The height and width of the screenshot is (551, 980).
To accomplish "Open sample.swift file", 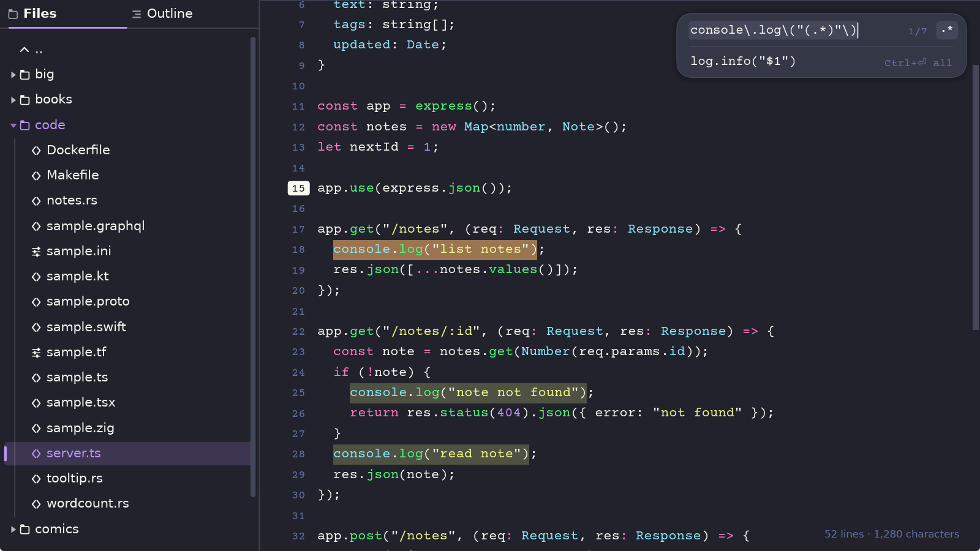I will coord(127,327).
